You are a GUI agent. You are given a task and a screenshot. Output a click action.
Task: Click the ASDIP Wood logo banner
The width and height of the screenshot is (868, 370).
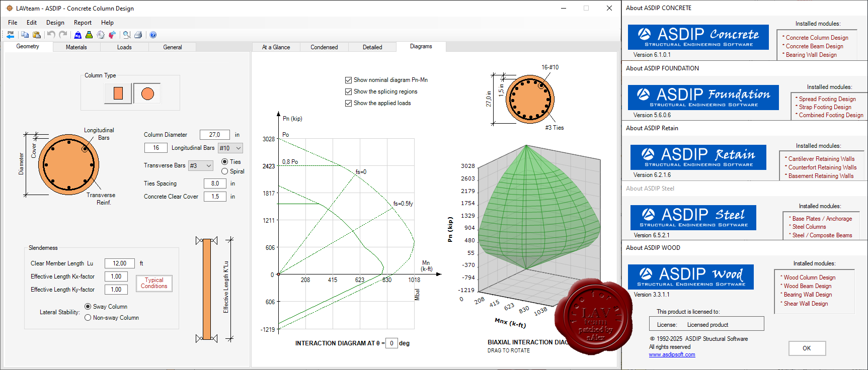coord(691,276)
